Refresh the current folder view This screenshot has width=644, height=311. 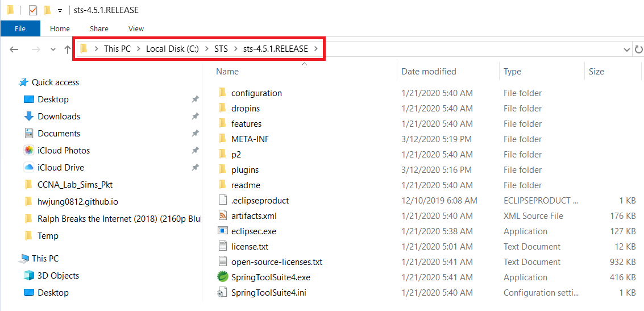pyautogui.click(x=639, y=49)
